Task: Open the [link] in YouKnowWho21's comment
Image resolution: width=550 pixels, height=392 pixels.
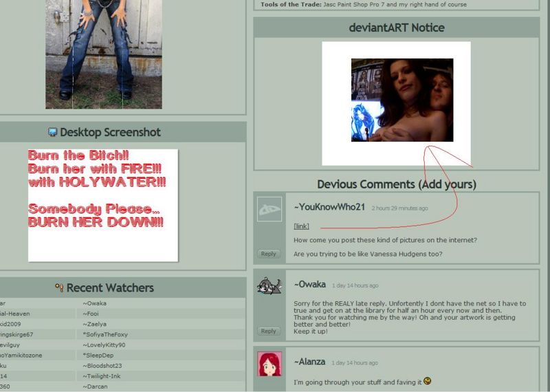Action: point(301,226)
